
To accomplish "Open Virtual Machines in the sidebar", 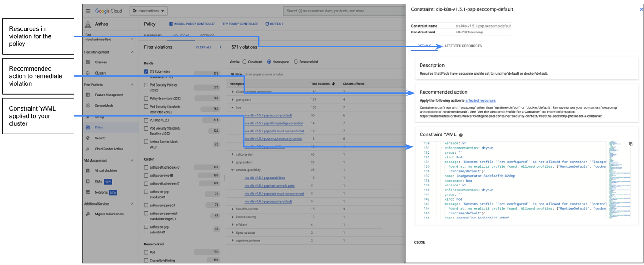I will 105,171.
